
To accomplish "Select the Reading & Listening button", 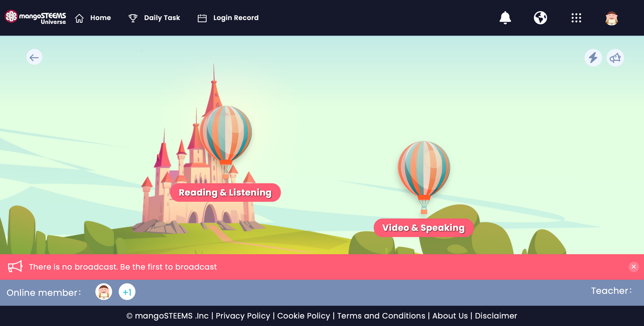I will click(x=225, y=193).
